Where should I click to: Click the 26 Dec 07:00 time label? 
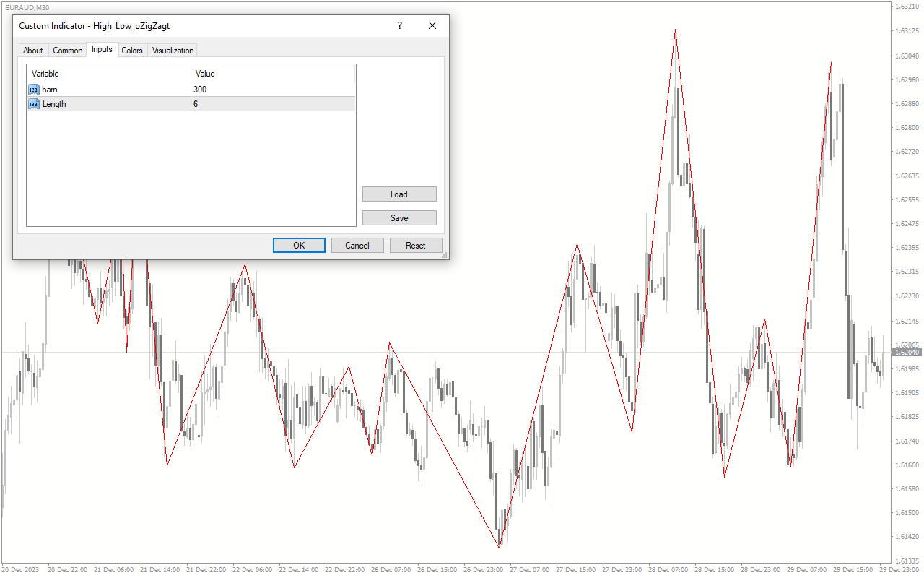pyautogui.click(x=391, y=570)
